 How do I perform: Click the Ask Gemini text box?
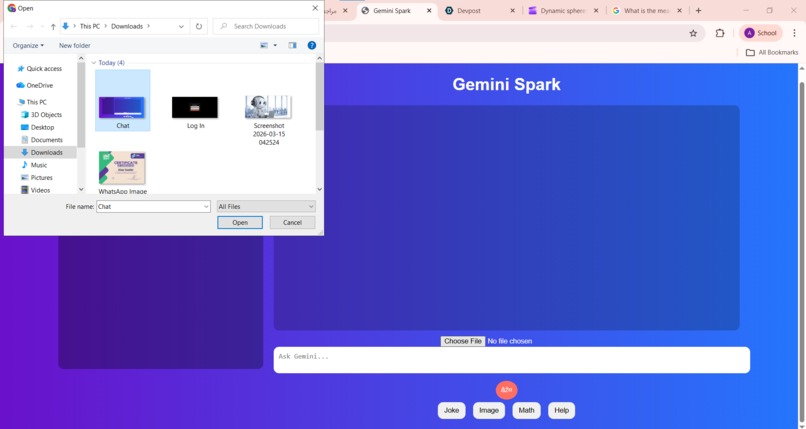pyautogui.click(x=511, y=360)
